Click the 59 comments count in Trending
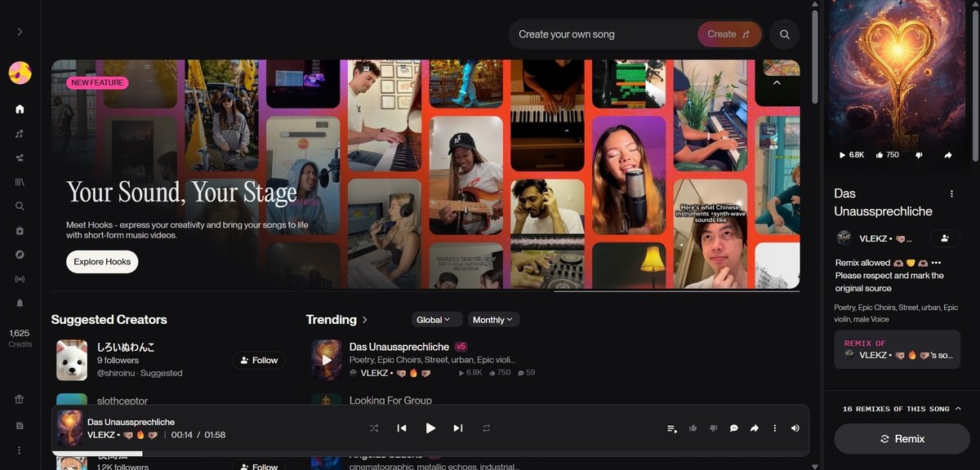Viewport: 980px width, 470px height. (x=525, y=373)
